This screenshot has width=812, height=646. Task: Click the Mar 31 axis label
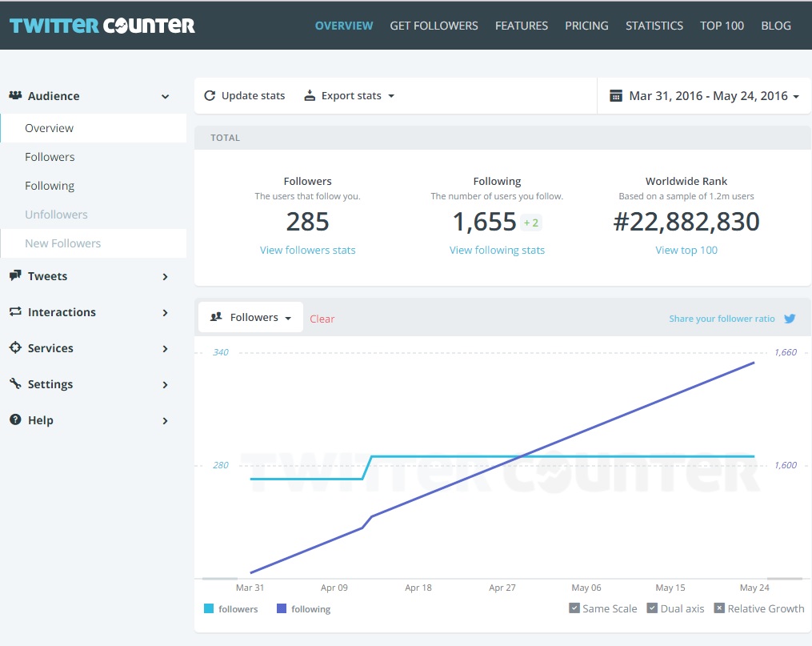[x=250, y=588]
